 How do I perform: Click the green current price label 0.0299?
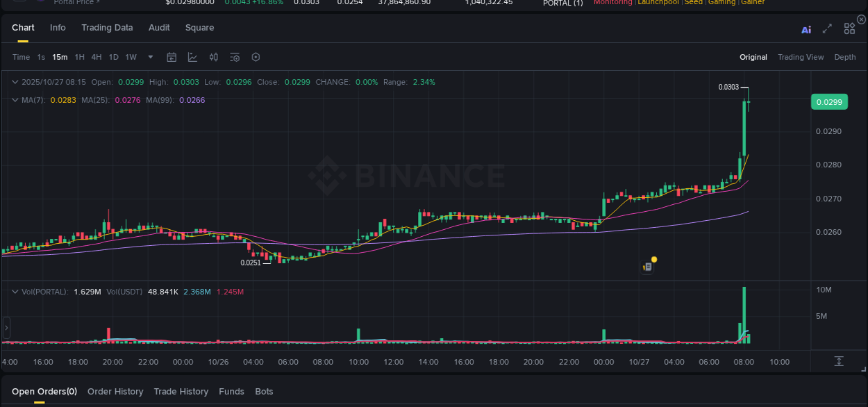(x=829, y=101)
